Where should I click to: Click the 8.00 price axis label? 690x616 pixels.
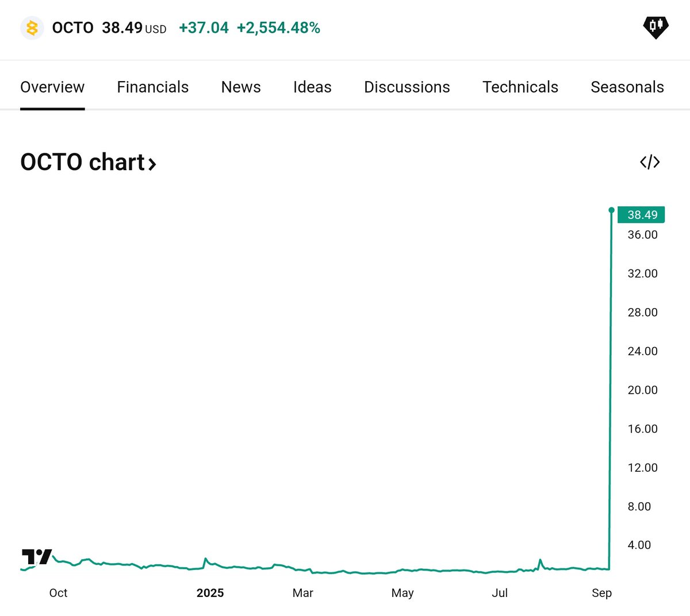tap(639, 506)
